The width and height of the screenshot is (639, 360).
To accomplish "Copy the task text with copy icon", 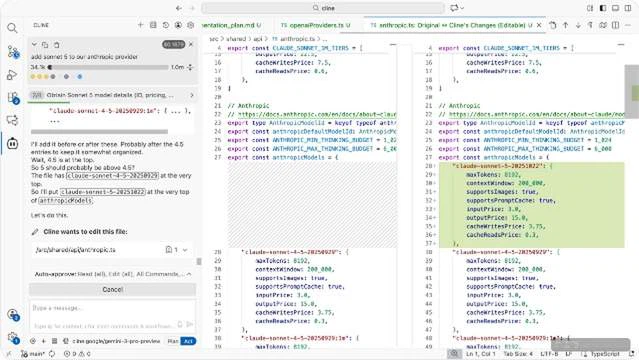I will (x=45, y=44).
